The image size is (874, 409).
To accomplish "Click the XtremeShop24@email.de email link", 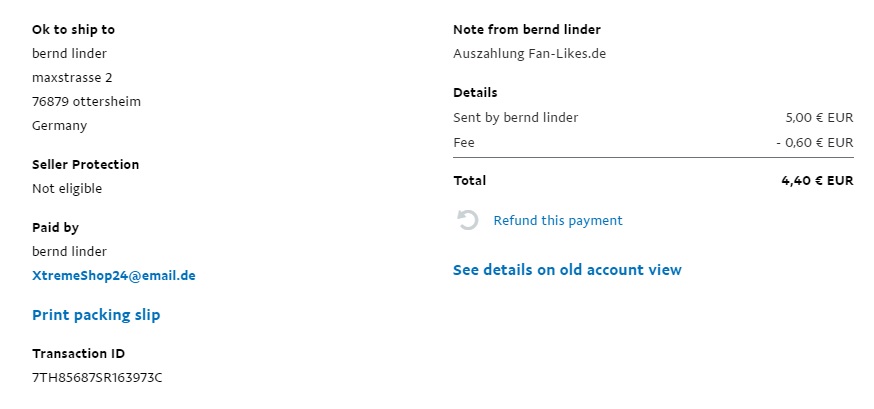I will (x=113, y=275).
